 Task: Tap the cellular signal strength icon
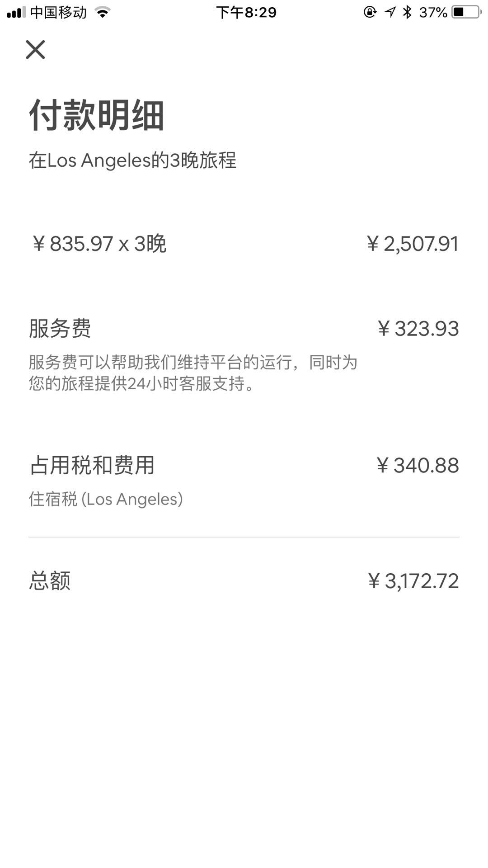click(x=16, y=13)
